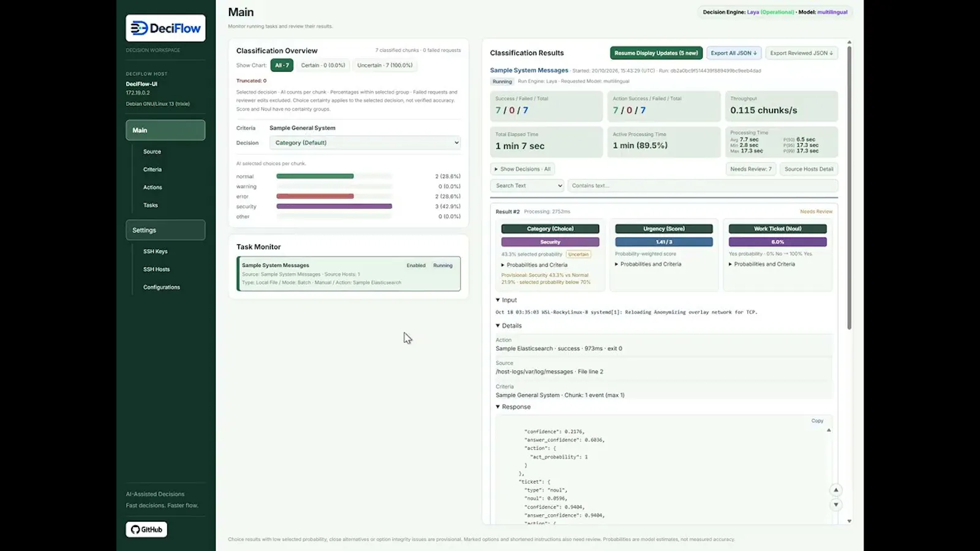
Task: Click the purple security bar in chart
Action: tap(334, 206)
